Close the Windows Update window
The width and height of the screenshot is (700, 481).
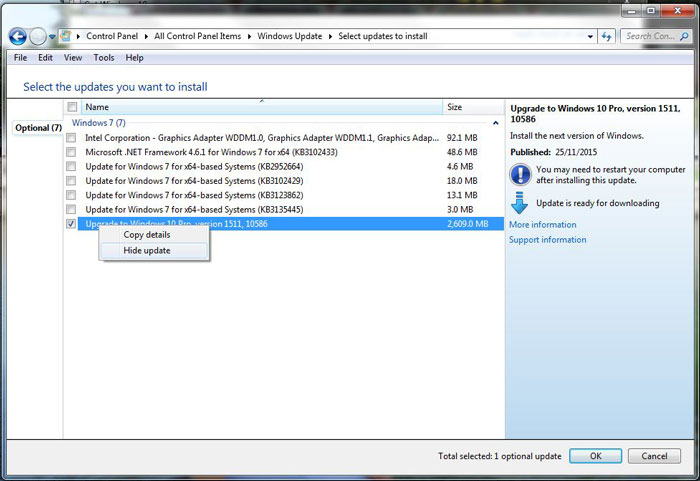click(678, 11)
